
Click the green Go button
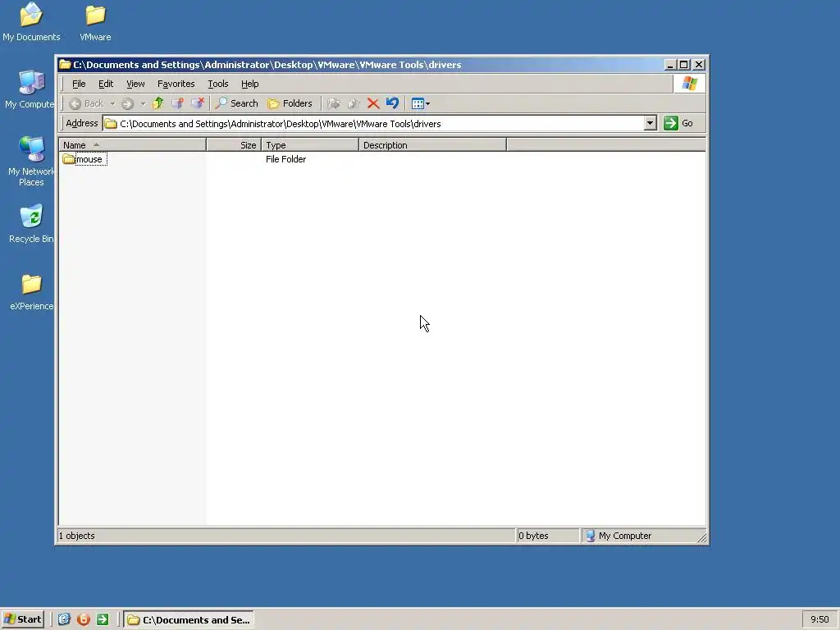coord(678,123)
